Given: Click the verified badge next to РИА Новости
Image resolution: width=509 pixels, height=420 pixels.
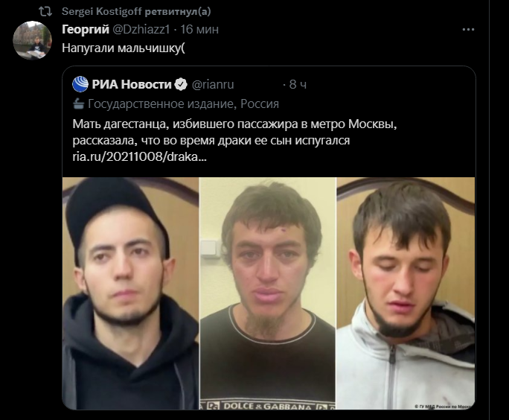Looking at the screenshot, I should coord(181,84).
